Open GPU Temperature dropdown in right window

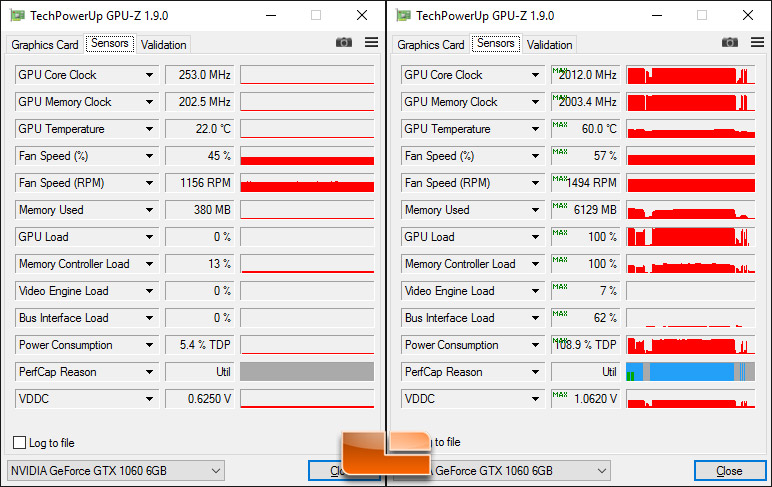[x=535, y=129]
